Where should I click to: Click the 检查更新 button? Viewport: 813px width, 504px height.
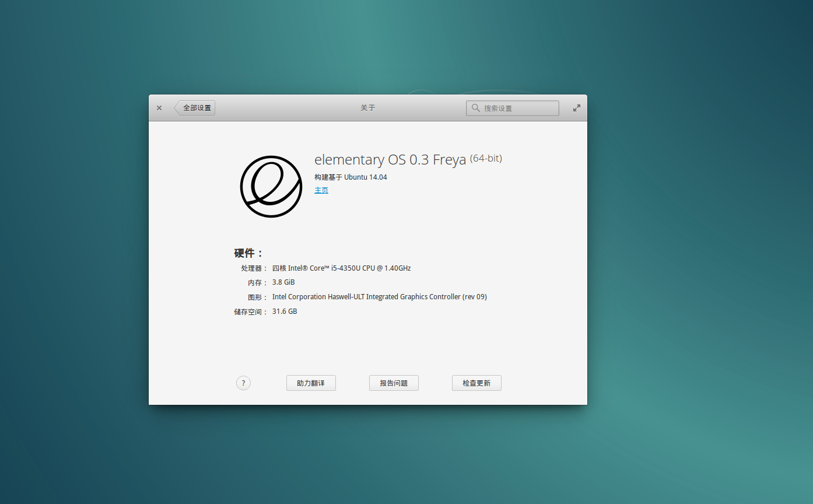coord(476,383)
